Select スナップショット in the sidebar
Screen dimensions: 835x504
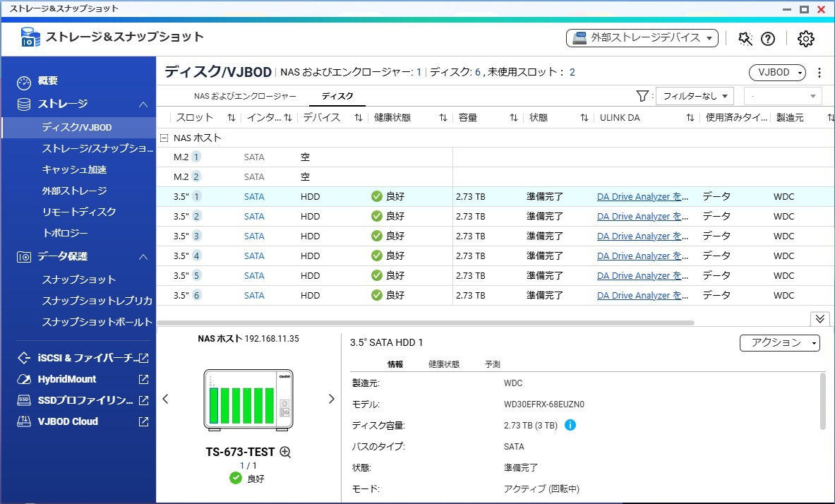(x=79, y=280)
